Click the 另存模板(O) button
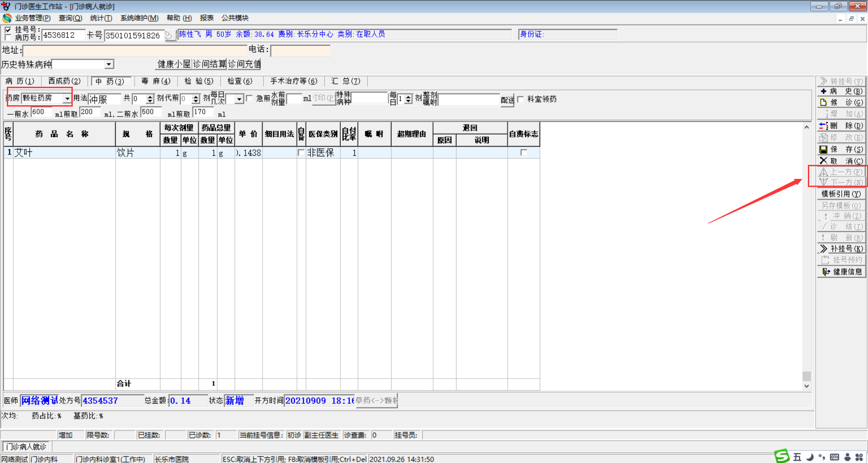Viewport: 868px width, 463px height. [841, 206]
